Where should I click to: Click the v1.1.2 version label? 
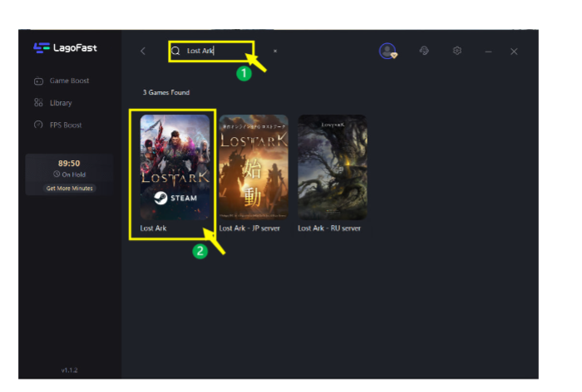(x=69, y=370)
